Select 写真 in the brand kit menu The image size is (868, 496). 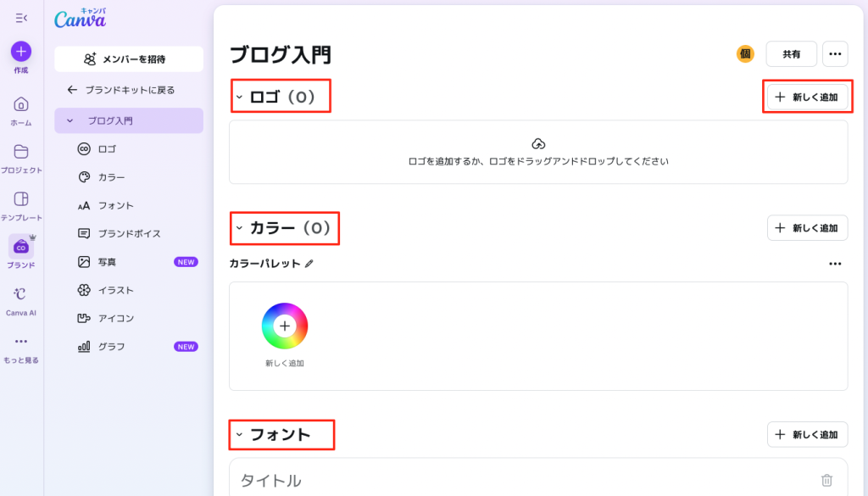pyautogui.click(x=107, y=262)
